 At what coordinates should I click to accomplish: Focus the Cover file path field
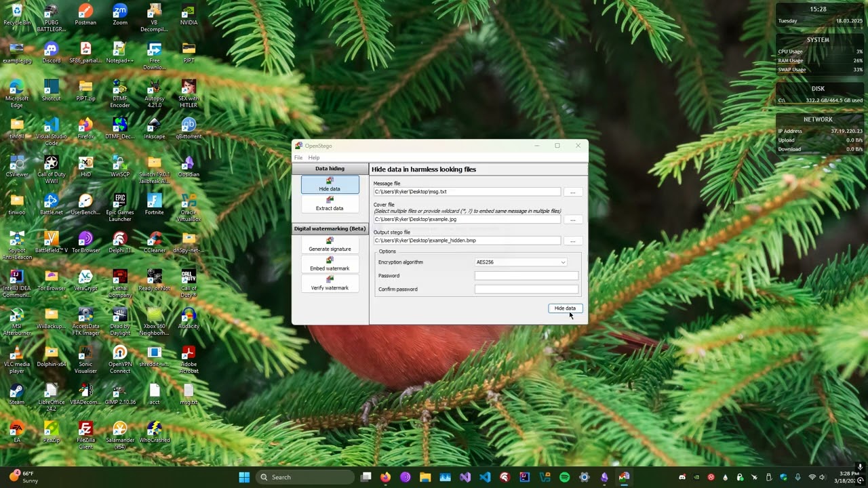467,220
